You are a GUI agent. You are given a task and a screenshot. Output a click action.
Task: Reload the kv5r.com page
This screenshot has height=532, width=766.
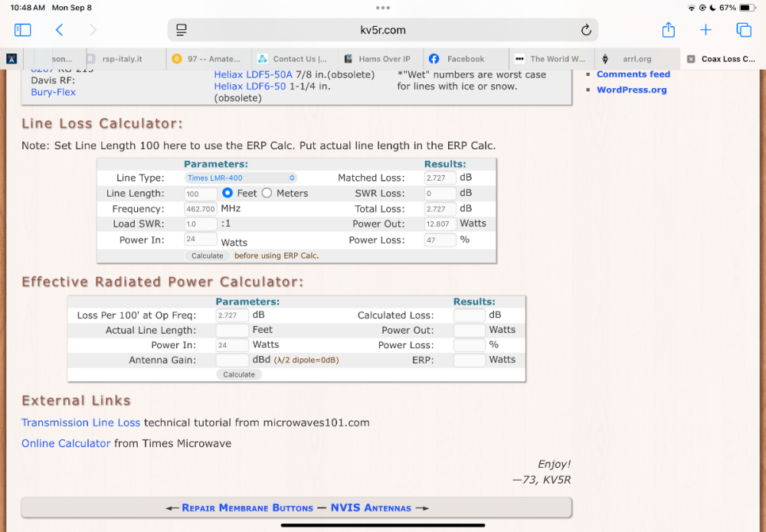tap(586, 30)
